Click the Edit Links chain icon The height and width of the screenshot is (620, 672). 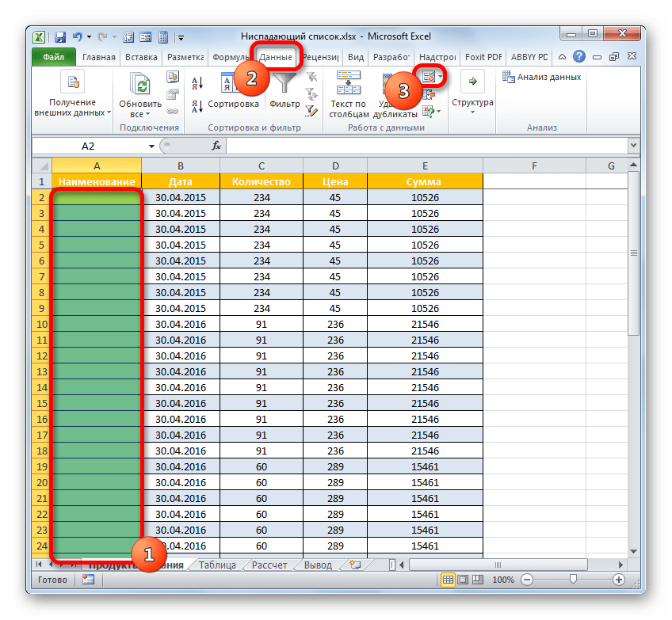point(173,112)
